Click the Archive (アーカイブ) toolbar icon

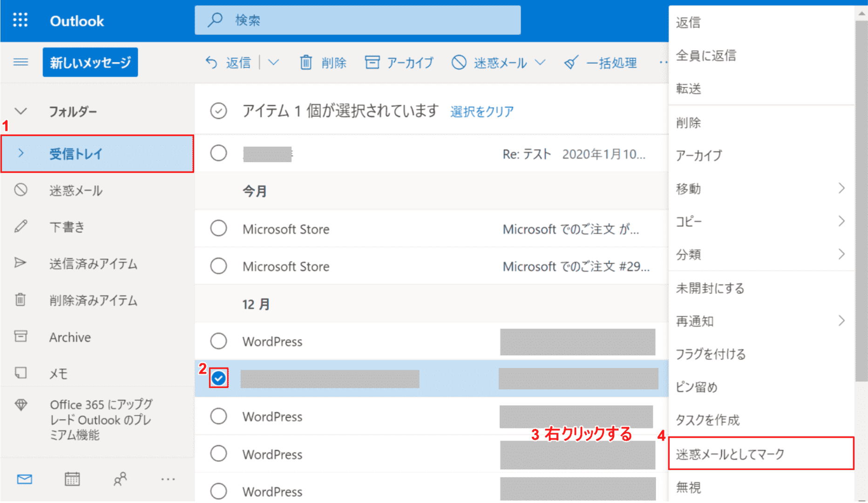point(372,62)
